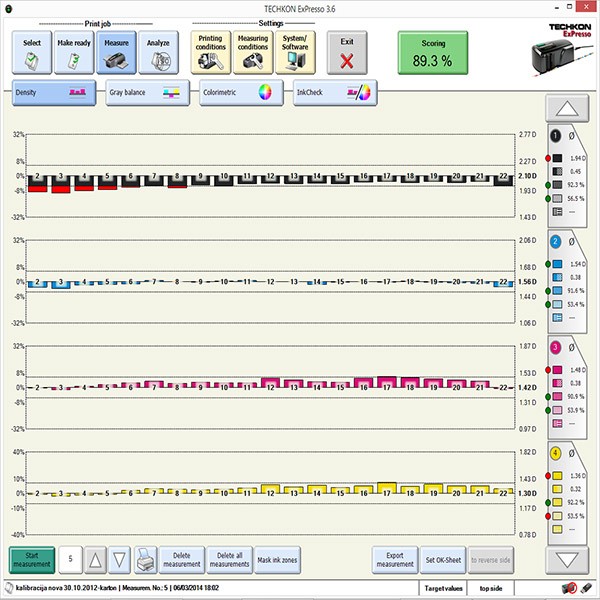Select yellow 92.2 % tone patch
Screen dimensions: 600x600
[x=558, y=503]
